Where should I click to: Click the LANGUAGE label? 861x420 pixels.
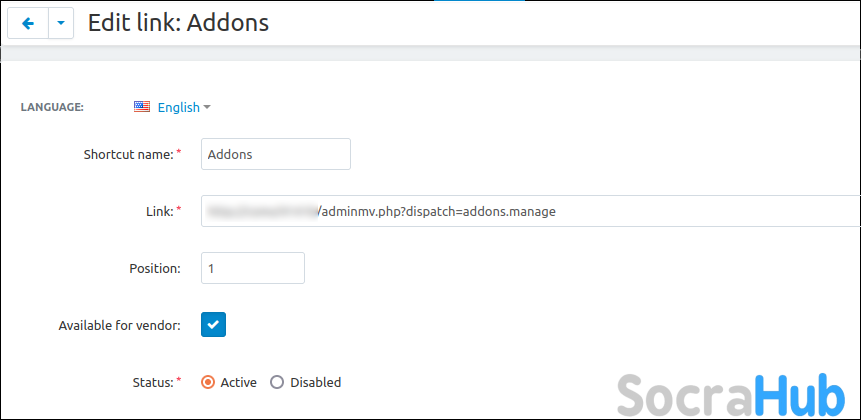pos(52,107)
